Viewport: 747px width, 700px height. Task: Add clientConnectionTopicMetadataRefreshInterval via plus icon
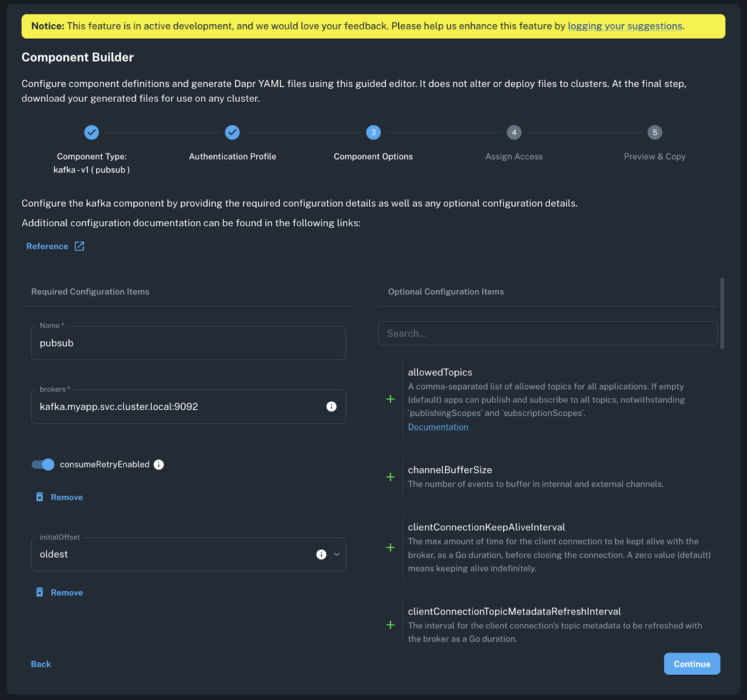click(x=390, y=625)
